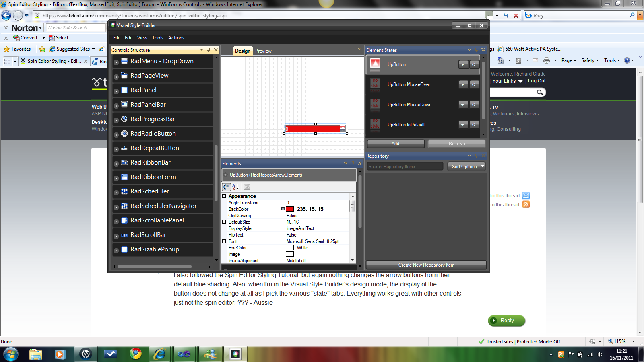644x362 pixels.
Task: Click the icon button beside UpButton.IsDefault dropdown
Action: 474,125
